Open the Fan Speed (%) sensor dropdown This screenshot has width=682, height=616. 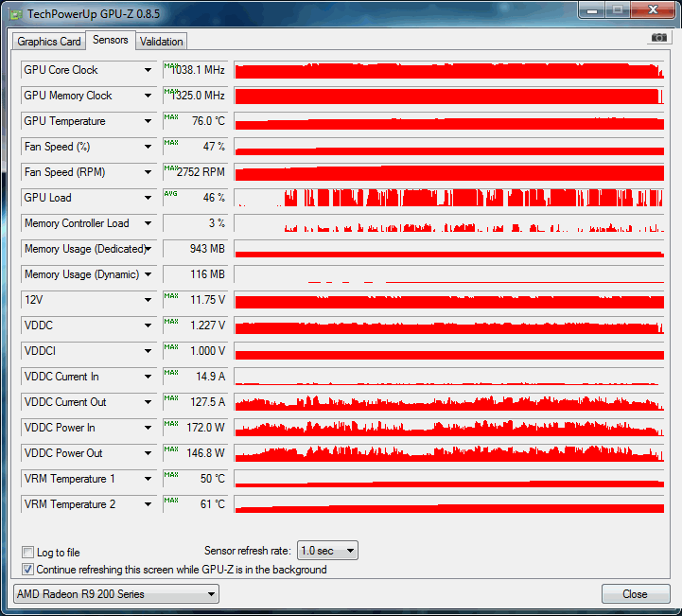coord(148,147)
